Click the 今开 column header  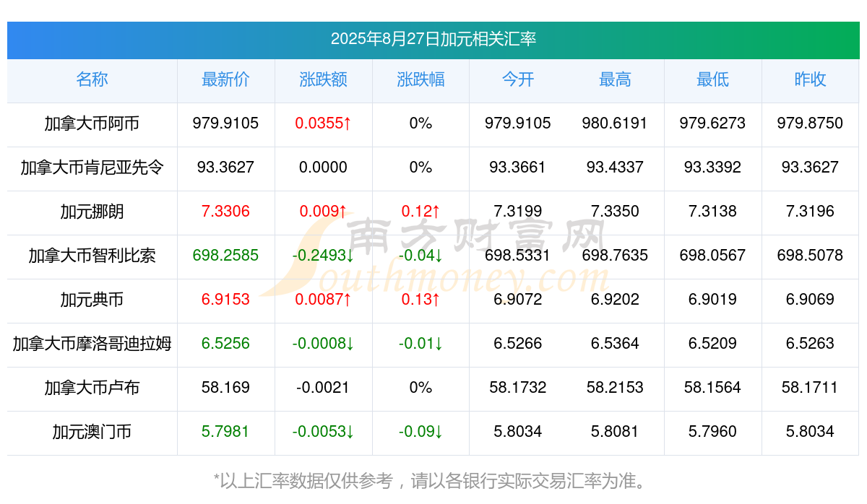tap(518, 79)
